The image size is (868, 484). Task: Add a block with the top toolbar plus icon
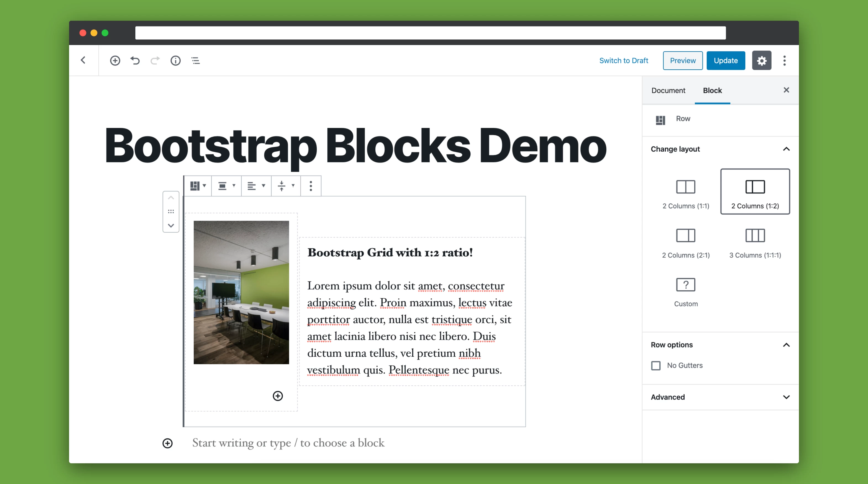coord(115,61)
